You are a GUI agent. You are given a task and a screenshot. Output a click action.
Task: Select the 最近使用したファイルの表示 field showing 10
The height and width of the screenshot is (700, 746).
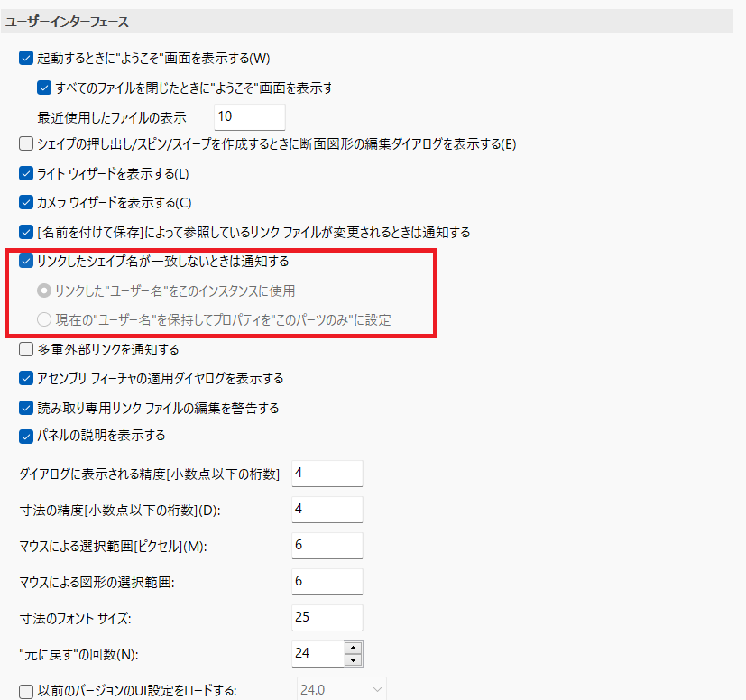tap(249, 116)
